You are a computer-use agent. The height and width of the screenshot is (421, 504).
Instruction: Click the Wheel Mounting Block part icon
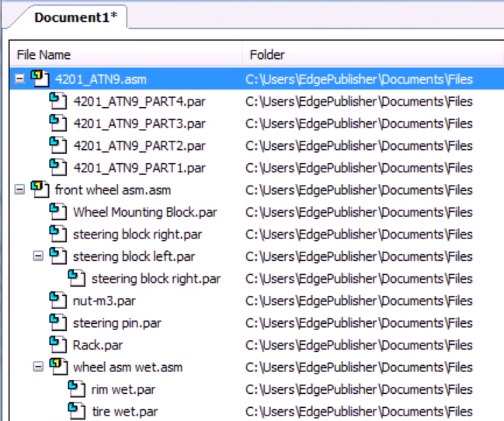click(58, 212)
